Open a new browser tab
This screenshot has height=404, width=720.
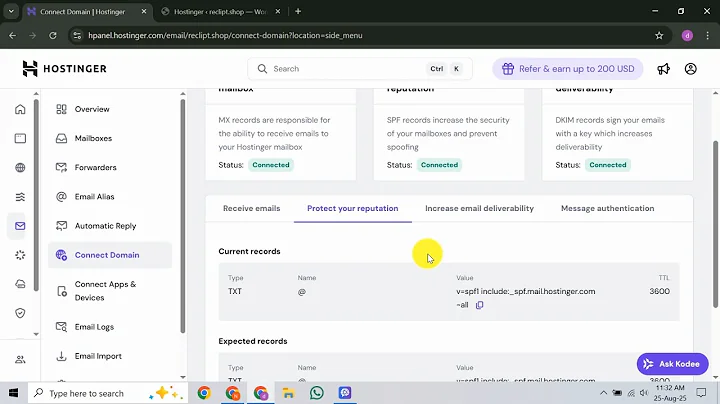(298, 11)
